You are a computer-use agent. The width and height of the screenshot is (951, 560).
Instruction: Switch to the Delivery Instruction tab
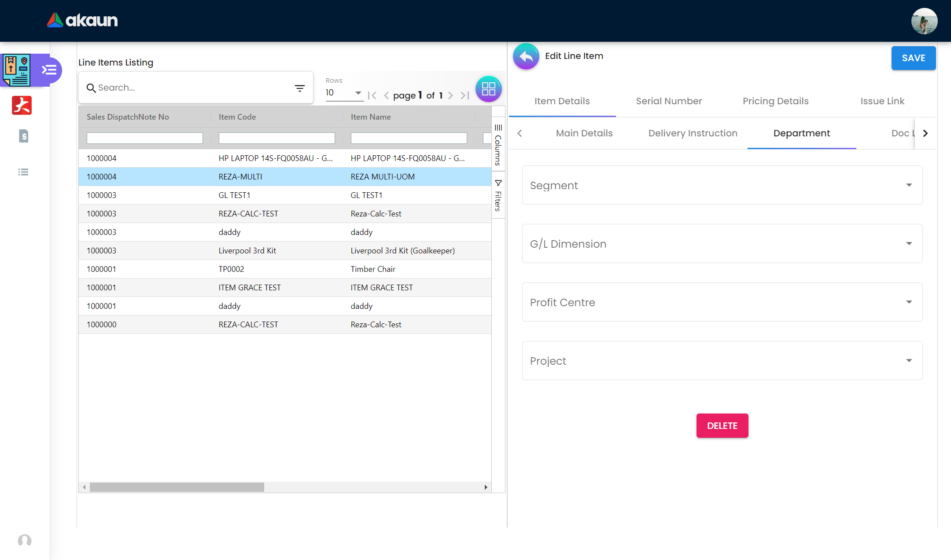[x=693, y=133]
